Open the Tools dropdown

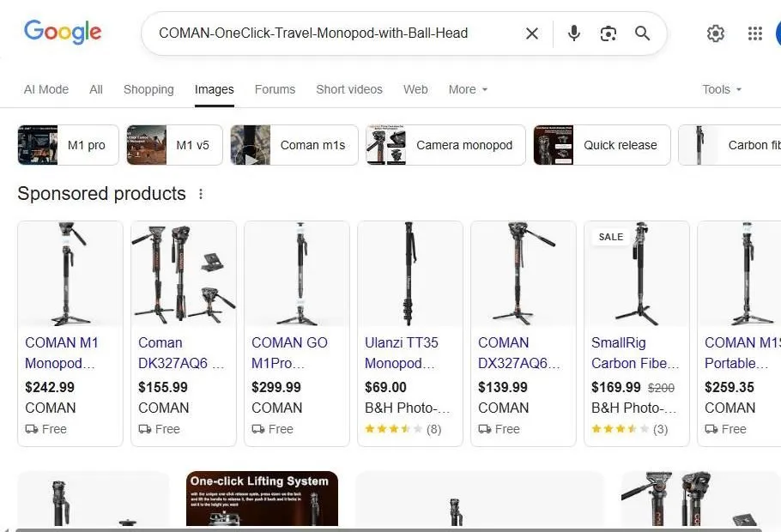(719, 89)
